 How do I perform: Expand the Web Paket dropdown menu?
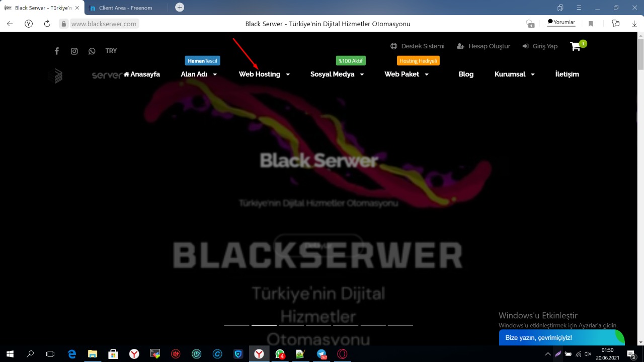click(407, 74)
